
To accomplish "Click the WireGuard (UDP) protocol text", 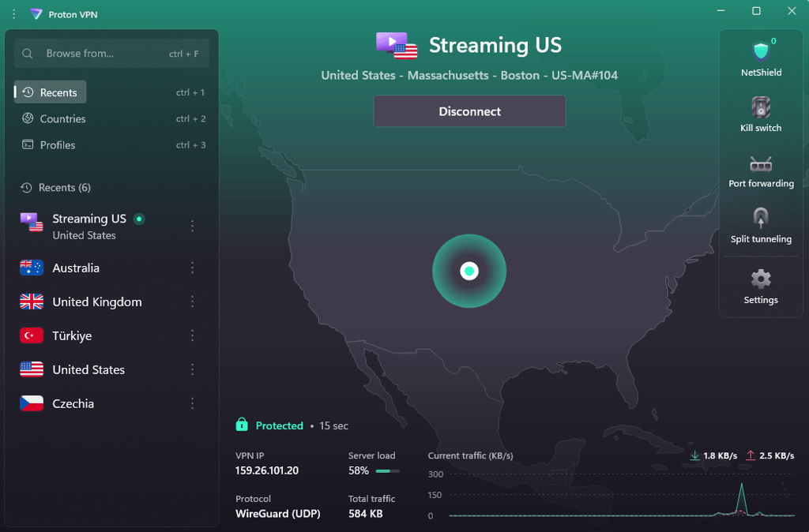I will pyautogui.click(x=277, y=513).
